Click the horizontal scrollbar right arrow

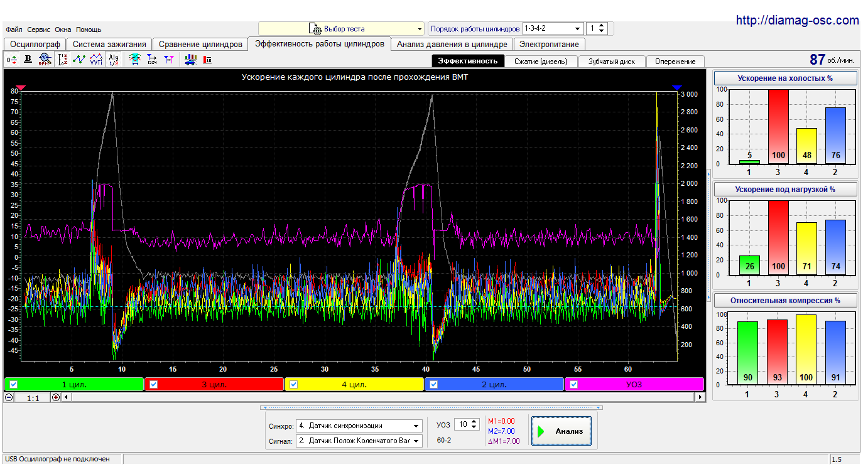click(700, 397)
